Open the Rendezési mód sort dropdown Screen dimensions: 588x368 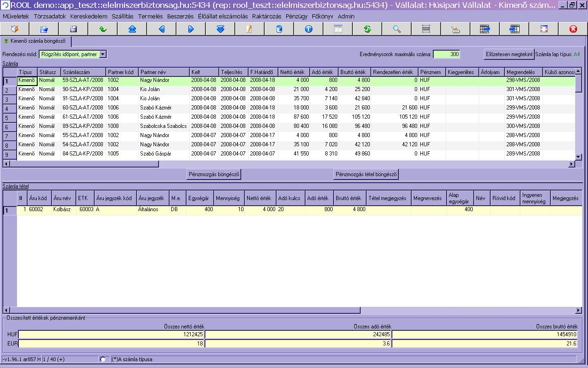[x=102, y=54]
